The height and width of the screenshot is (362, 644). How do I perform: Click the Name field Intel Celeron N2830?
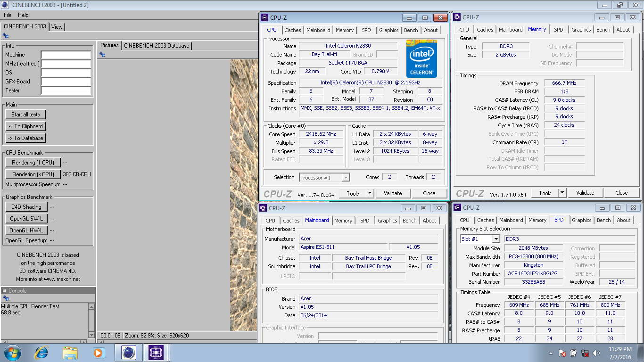(348, 46)
